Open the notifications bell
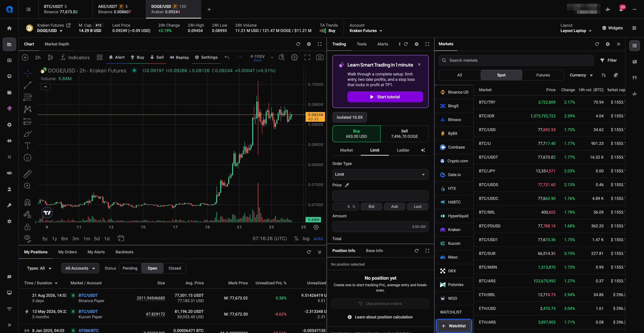The image size is (644, 333). click(x=621, y=10)
